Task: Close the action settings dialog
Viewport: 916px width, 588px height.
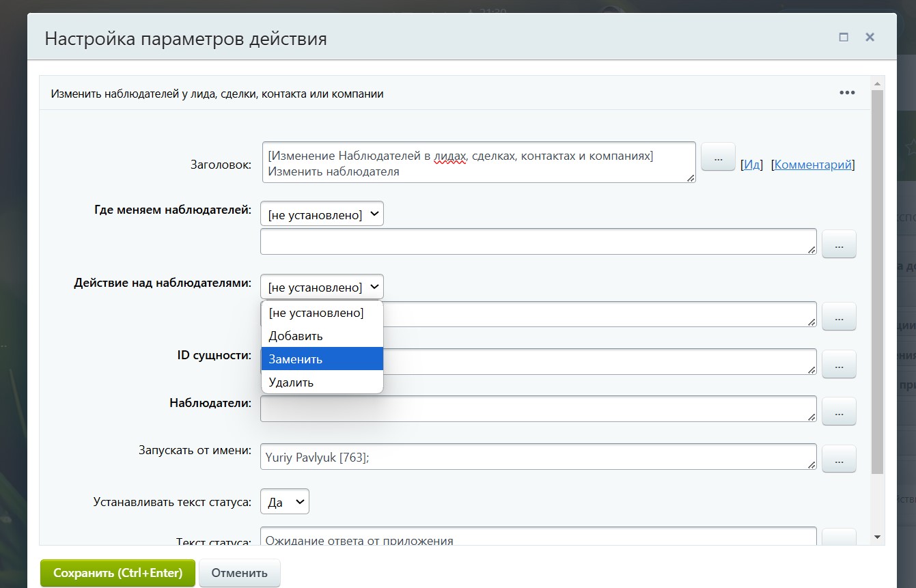Action: point(870,38)
